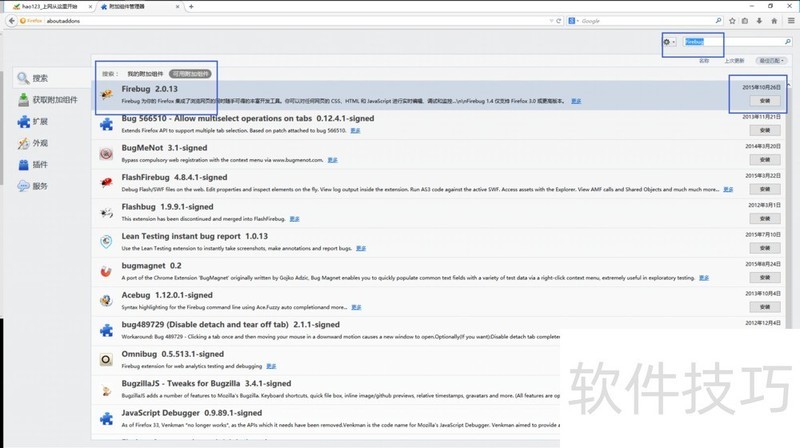Click the Lean Testing shield icon
Screen dimensions: 800x448
(106, 242)
